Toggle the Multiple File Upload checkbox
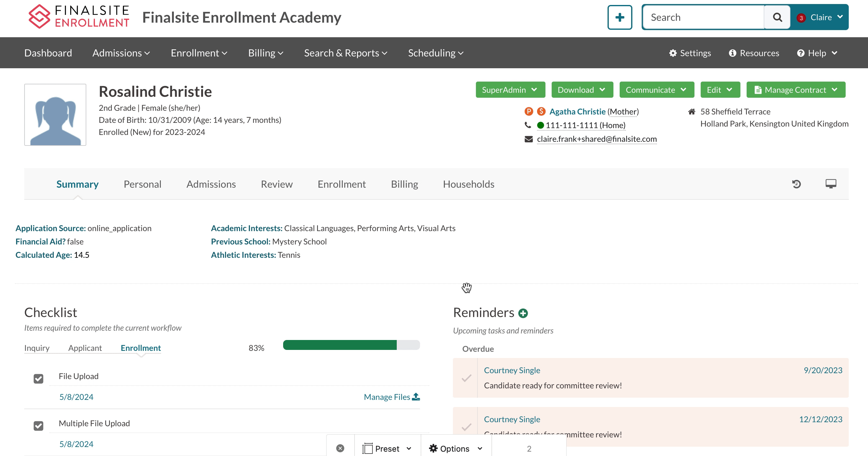The image size is (868, 456). click(38, 426)
